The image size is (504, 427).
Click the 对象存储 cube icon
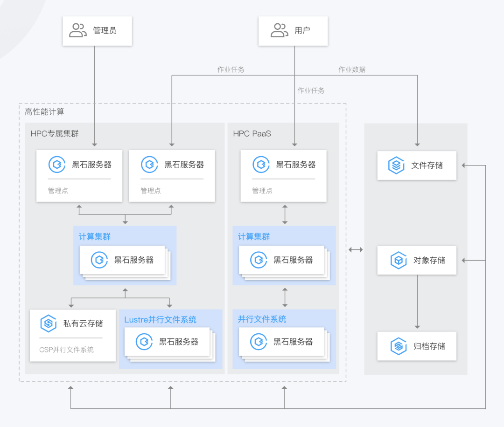pos(399,261)
